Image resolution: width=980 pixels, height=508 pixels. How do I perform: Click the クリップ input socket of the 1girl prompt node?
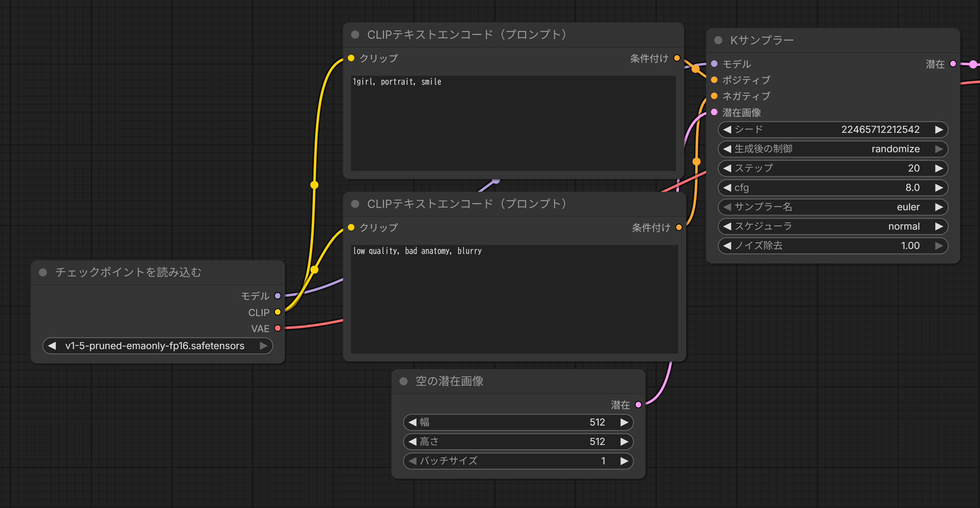point(351,58)
